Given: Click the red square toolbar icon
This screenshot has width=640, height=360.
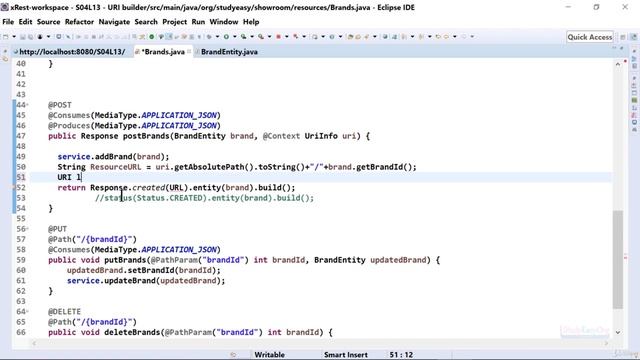Looking at the screenshot, I should point(278,37).
